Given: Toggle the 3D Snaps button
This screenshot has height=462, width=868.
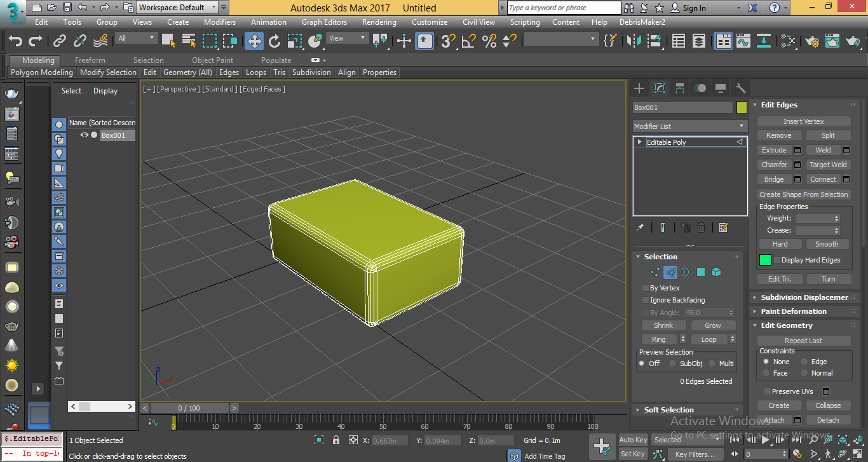Looking at the screenshot, I should pyautogui.click(x=448, y=41).
